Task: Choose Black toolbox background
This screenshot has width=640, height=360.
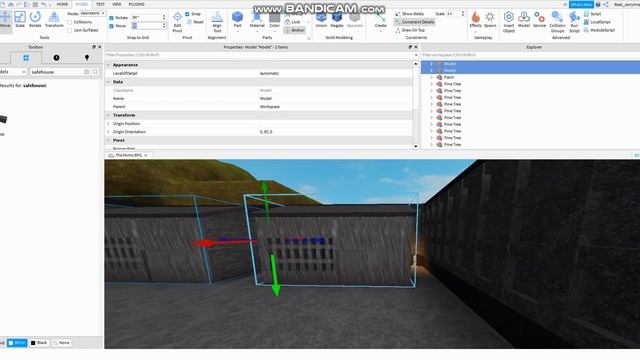Action: tap(39, 343)
